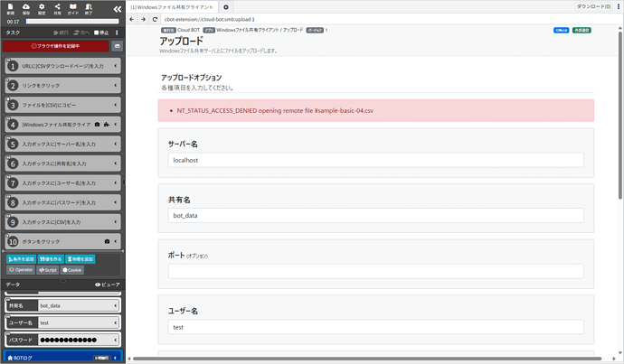This screenshot has width=624, height=364.
Task: Click the Cloud BOT publisher link
Action: tap(189, 30)
